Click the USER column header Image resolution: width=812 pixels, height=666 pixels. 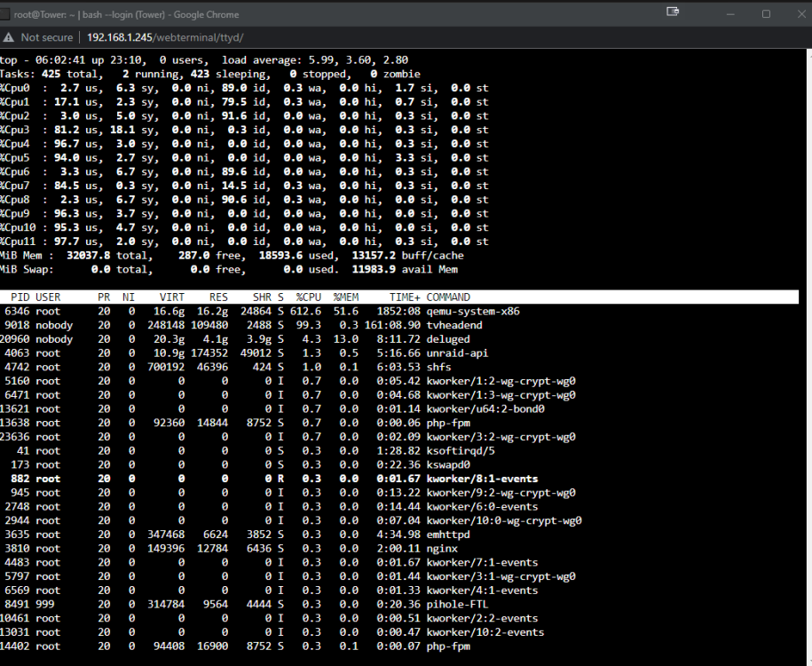(48, 297)
